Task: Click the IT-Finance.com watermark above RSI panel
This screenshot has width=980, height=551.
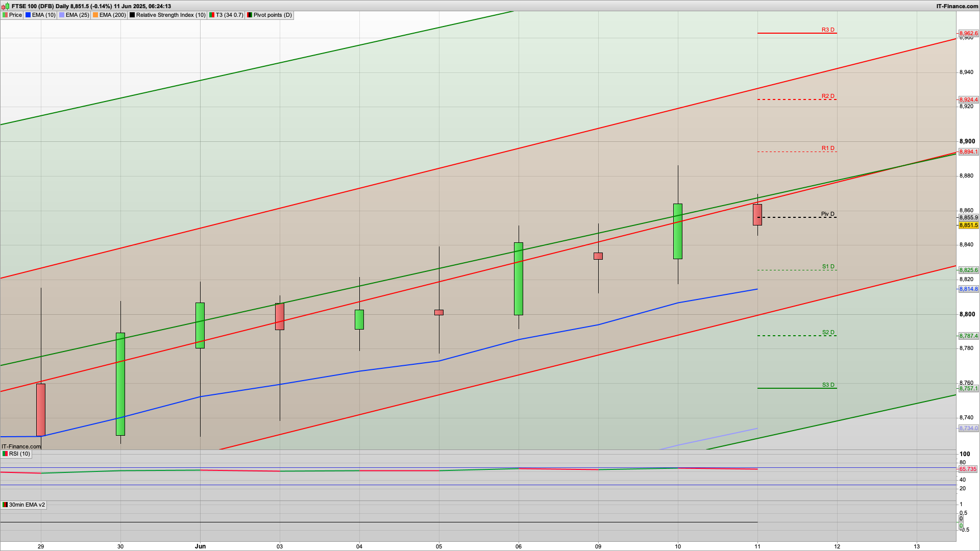Action: coord(21,447)
